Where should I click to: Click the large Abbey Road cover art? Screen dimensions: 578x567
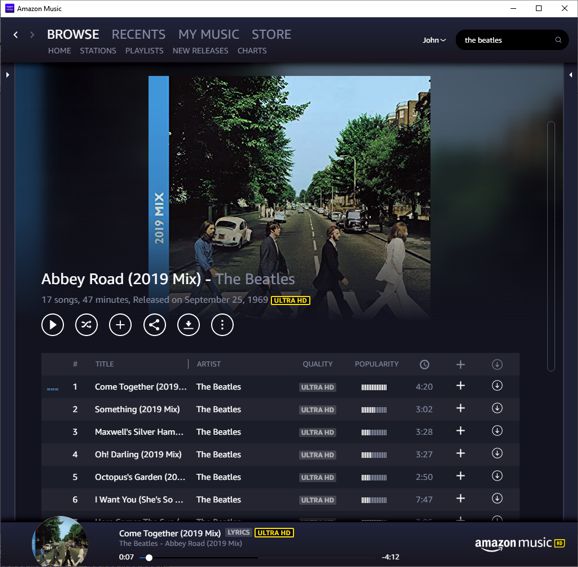[289, 197]
